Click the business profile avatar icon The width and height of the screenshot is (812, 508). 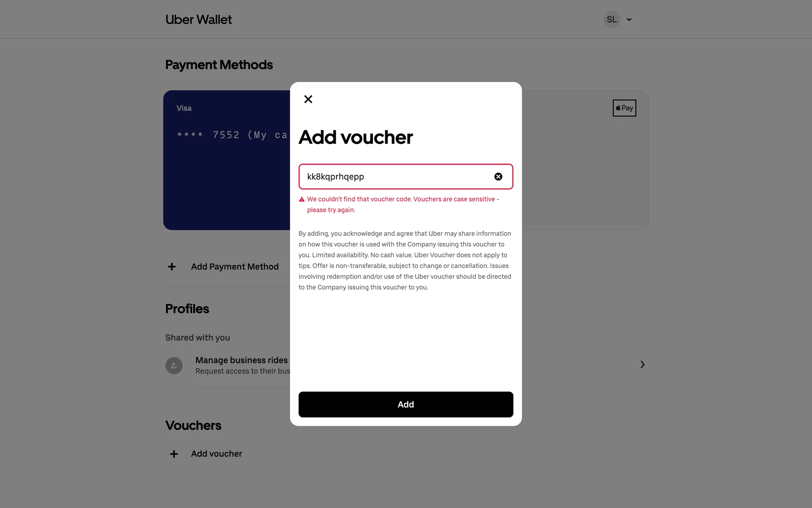point(174,365)
